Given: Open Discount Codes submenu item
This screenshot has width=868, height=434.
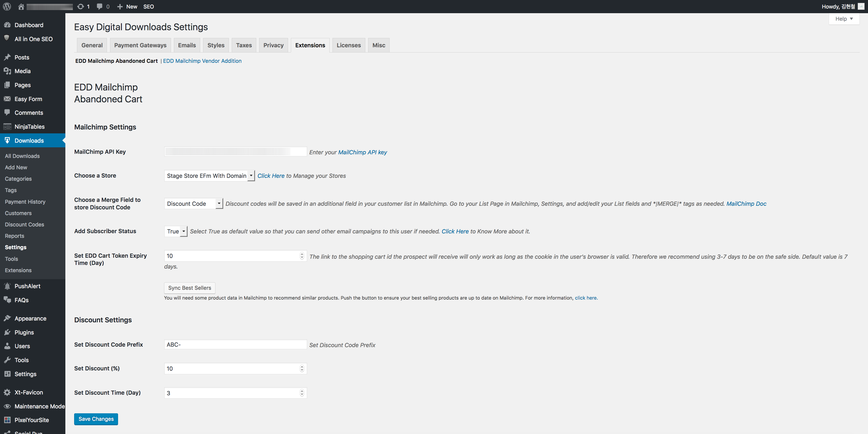Looking at the screenshot, I should [24, 225].
